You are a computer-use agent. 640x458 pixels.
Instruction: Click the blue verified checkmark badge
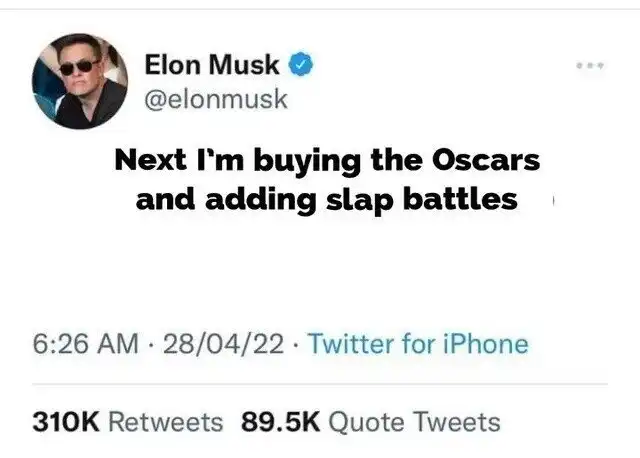299,66
